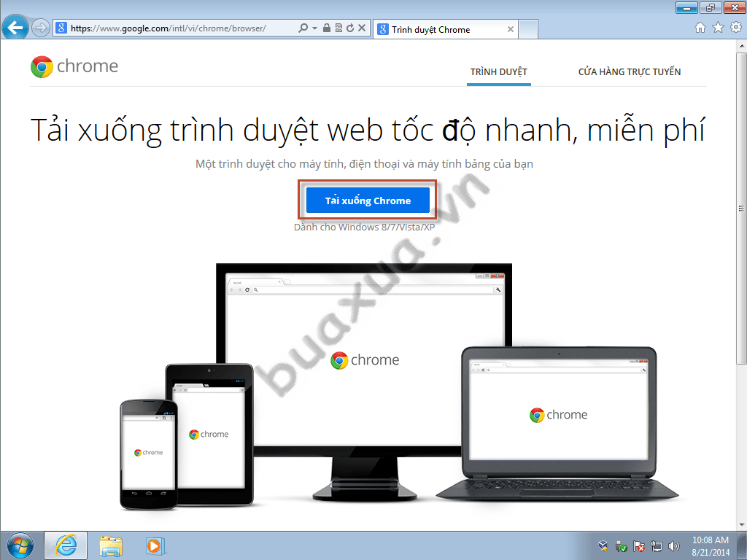Open the address bar dropdown arrow
The image size is (747, 560).
coord(314,28)
